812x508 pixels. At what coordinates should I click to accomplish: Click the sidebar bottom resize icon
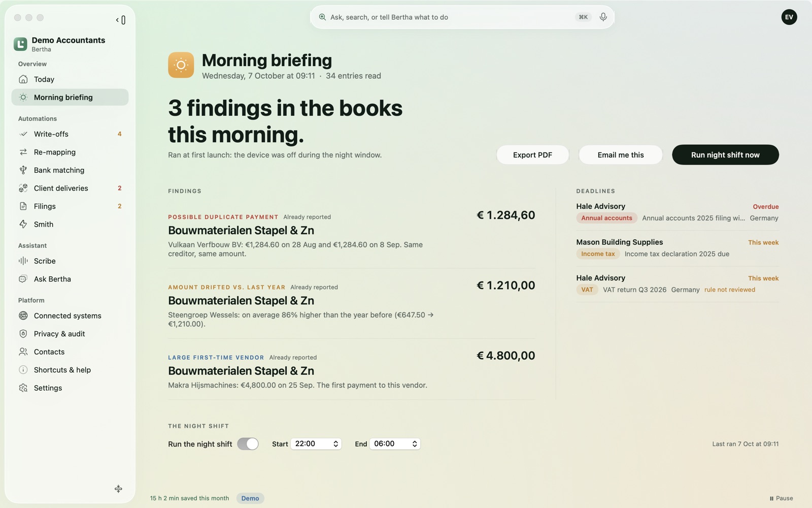118,489
